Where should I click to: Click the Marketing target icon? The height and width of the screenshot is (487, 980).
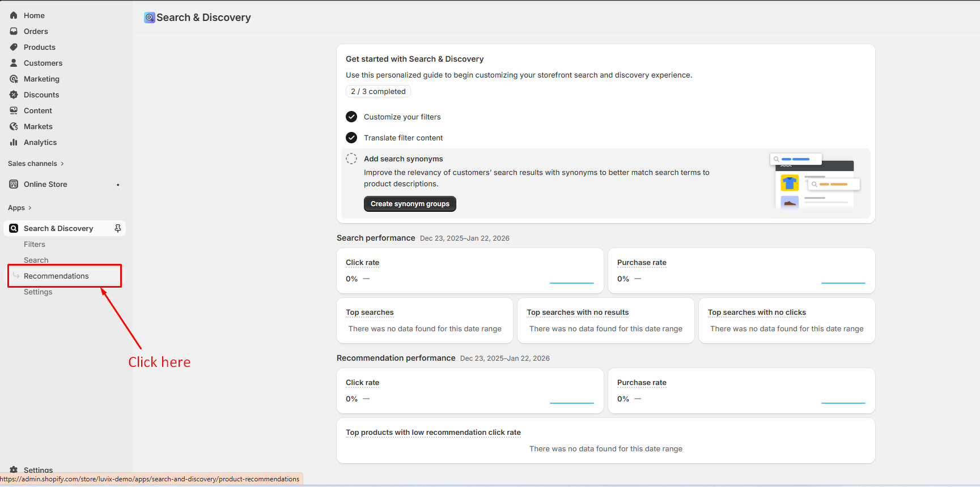click(14, 79)
